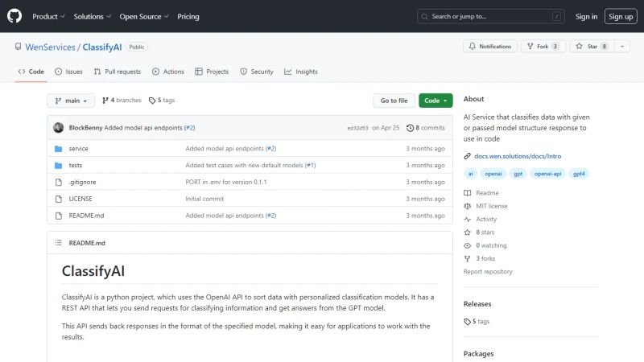Click the Sign in link
The height and width of the screenshot is (362, 644).
[x=586, y=16]
